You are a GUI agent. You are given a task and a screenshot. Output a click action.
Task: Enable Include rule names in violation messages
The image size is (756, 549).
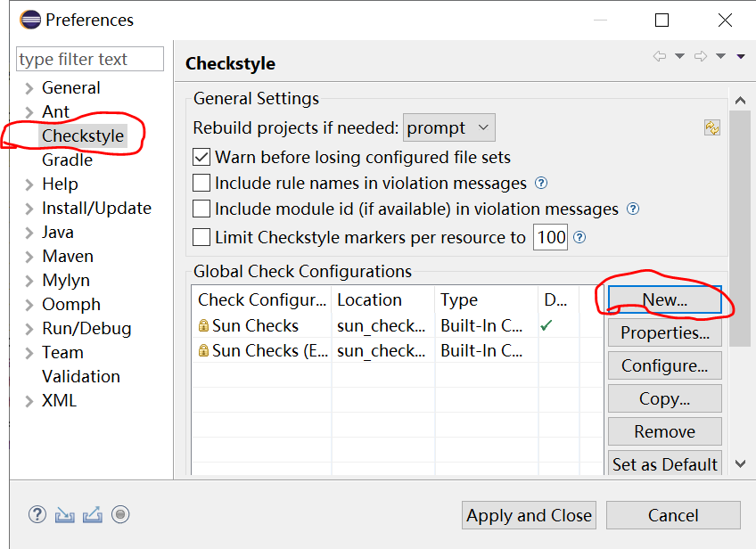click(201, 184)
